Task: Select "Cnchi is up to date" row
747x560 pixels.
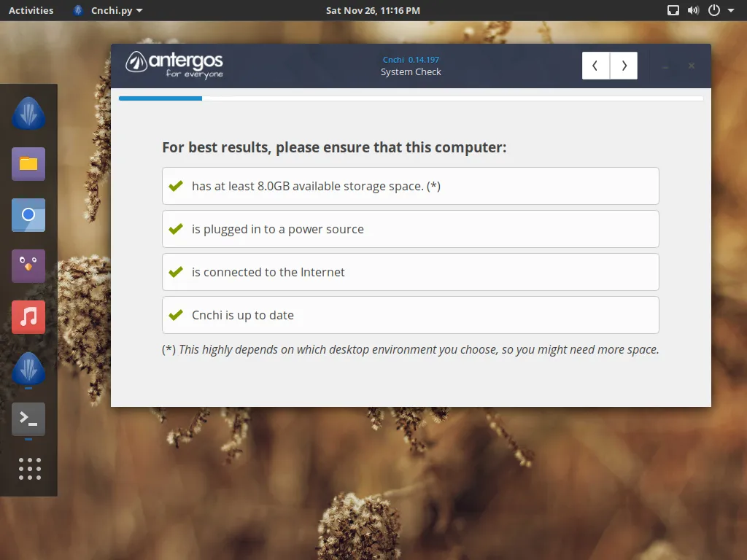Action: (x=411, y=315)
